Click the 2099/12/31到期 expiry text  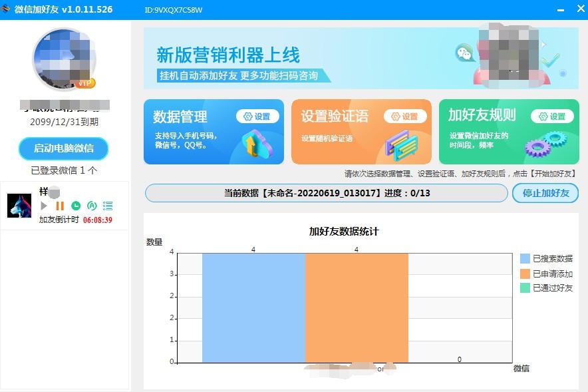[x=64, y=122]
